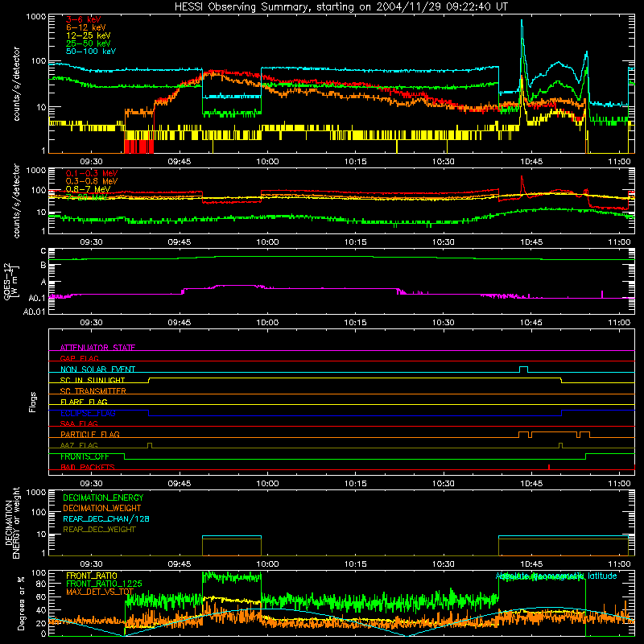The width and height of the screenshot is (644, 644).
Task: Pick the SC_IN_SUNLIGHT flag label
Action: pos(93,380)
